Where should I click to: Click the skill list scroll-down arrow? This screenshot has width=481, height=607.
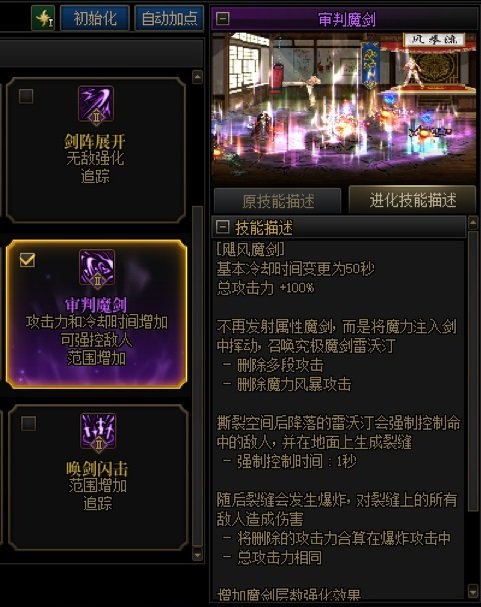pos(197,555)
